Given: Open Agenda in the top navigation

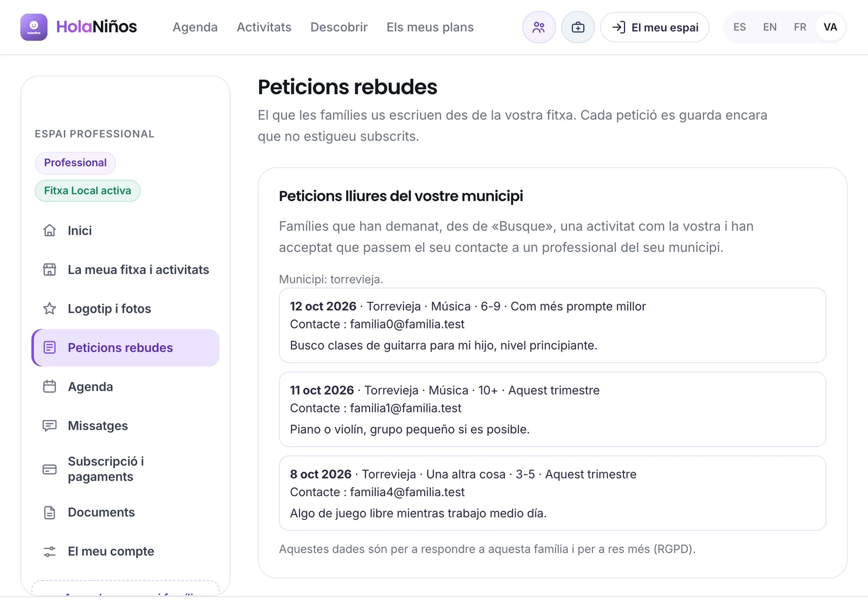Looking at the screenshot, I should point(195,27).
